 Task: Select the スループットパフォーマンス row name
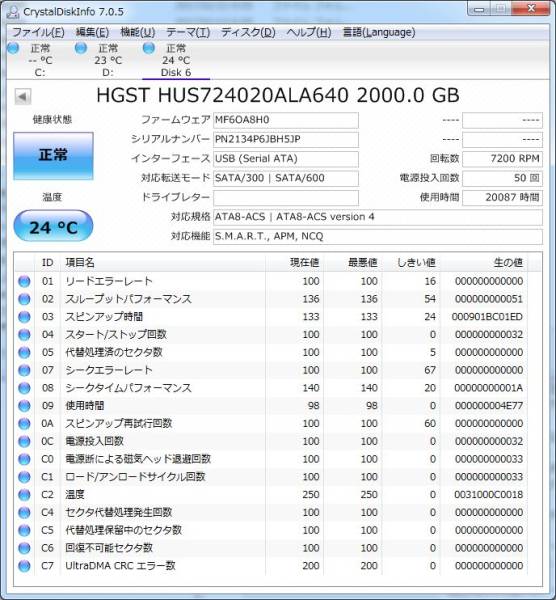pos(128,299)
